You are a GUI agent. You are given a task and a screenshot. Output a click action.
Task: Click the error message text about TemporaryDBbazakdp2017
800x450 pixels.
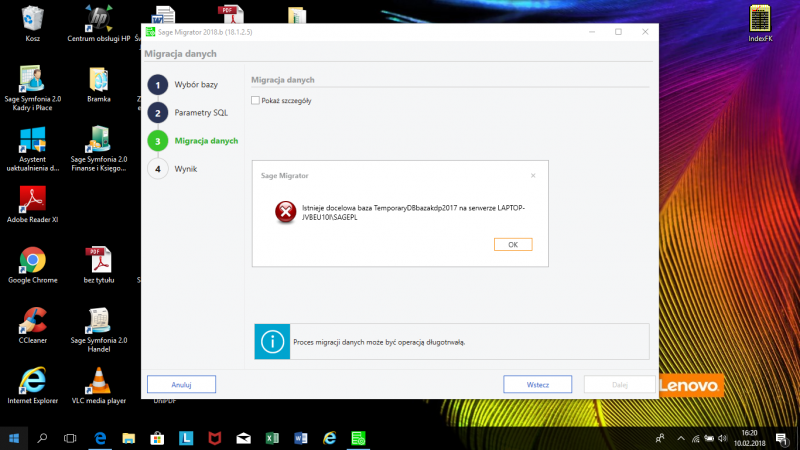413,212
